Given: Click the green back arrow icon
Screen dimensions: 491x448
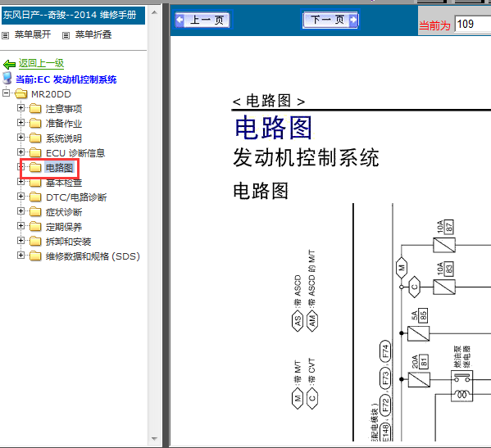Looking at the screenshot, I should coord(9,65).
